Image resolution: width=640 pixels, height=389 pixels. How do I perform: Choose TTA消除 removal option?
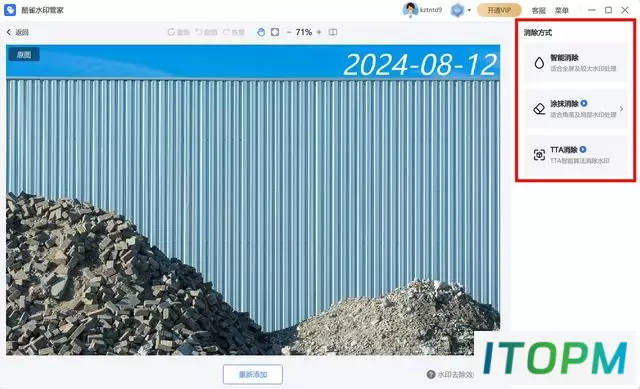click(576, 155)
